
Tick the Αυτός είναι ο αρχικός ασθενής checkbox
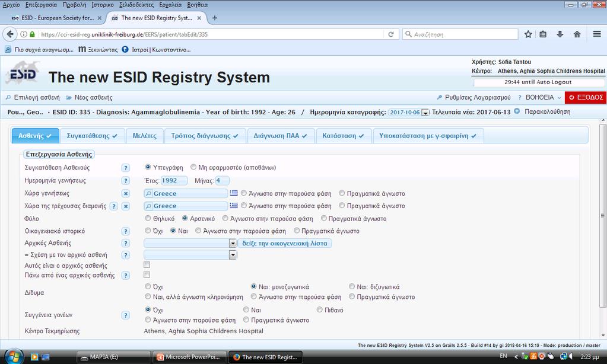[x=147, y=265]
